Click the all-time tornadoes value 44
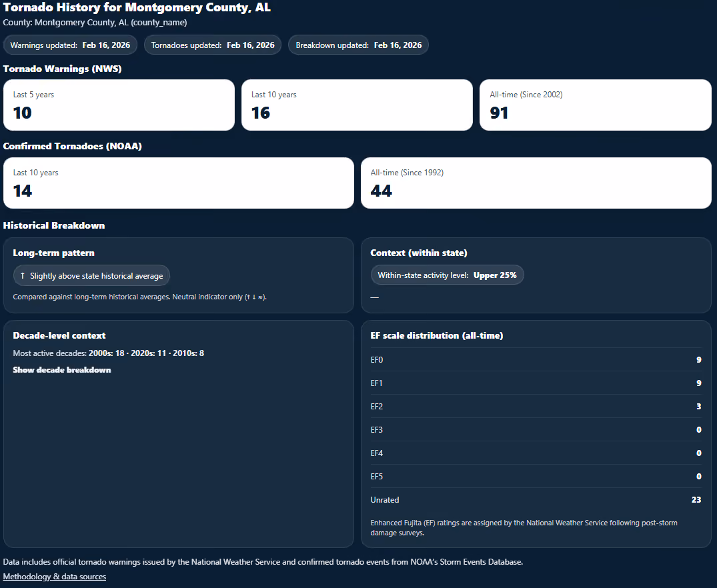This screenshot has height=588, width=717. pyautogui.click(x=382, y=191)
